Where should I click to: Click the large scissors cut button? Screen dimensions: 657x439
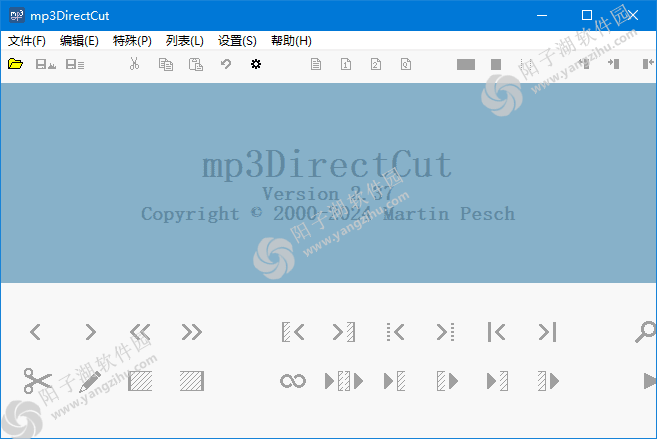coord(38,381)
